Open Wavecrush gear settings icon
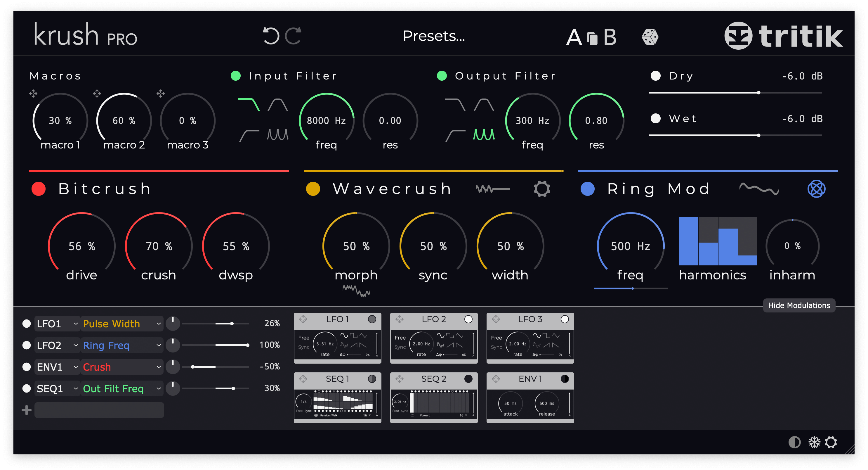The width and height of the screenshot is (868, 470). click(x=541, y=189)
